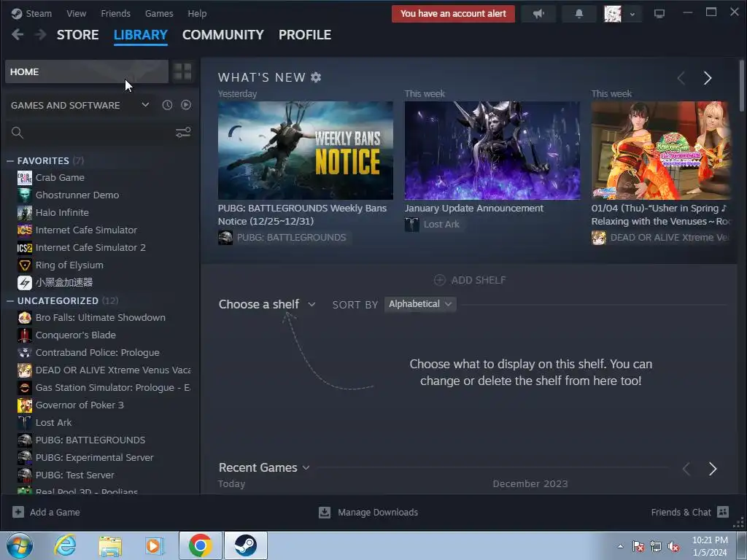Open the Games menu
Screen dimensions: 747x560
(159, 13)
